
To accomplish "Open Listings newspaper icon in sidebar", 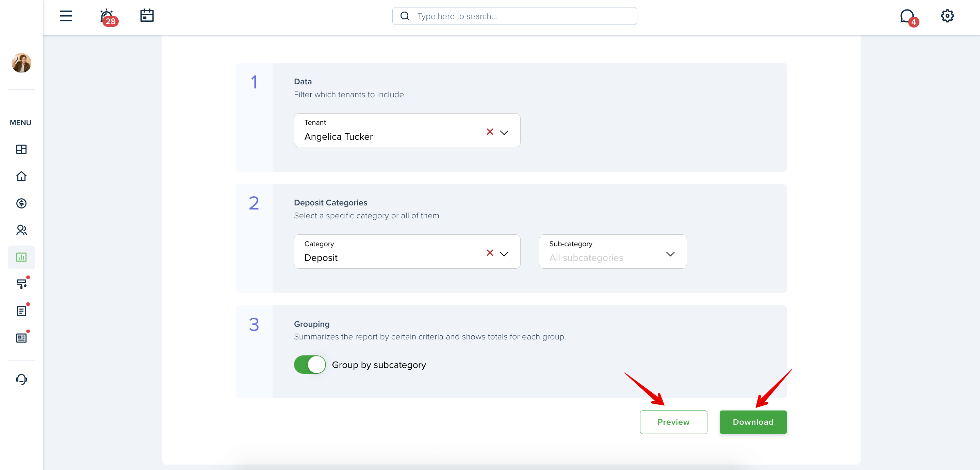I will tap(22, 337).
